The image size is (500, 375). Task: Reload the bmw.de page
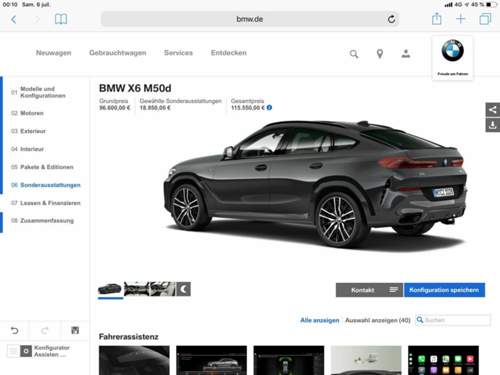click(391, 19)
